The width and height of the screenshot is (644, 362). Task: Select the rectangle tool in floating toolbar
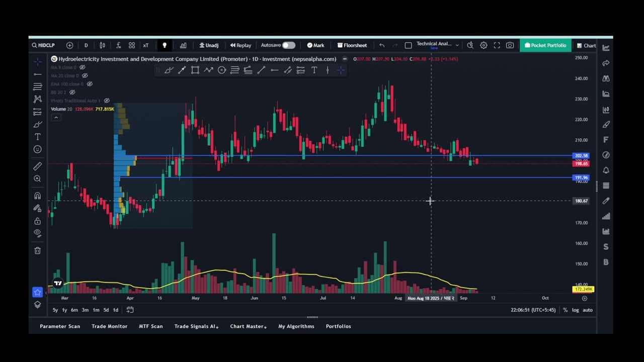point(195,70)
